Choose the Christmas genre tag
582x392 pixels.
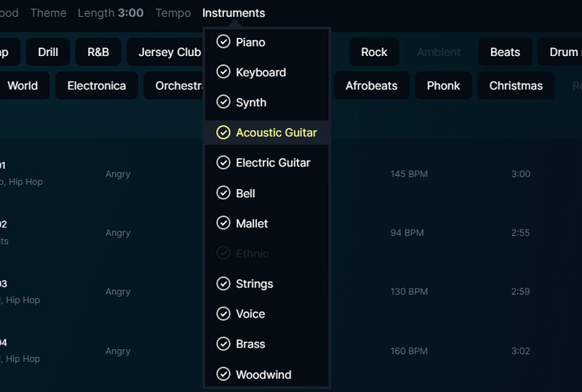(516, 86)
